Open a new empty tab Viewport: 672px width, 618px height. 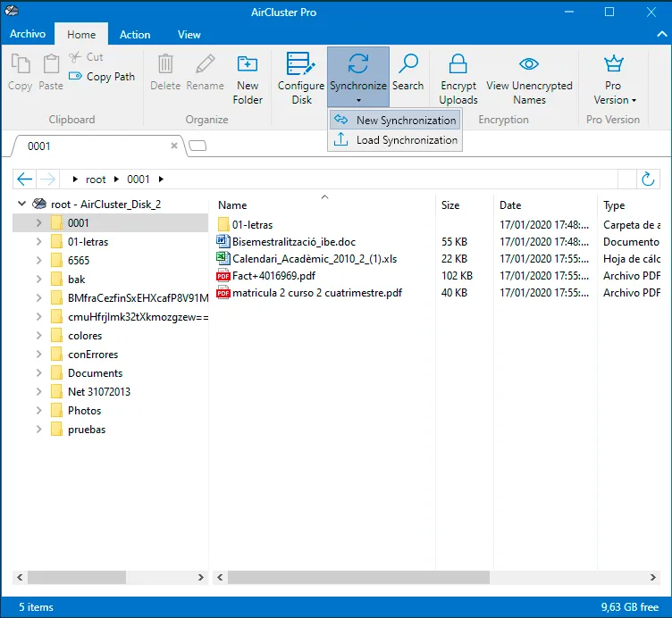197,146
